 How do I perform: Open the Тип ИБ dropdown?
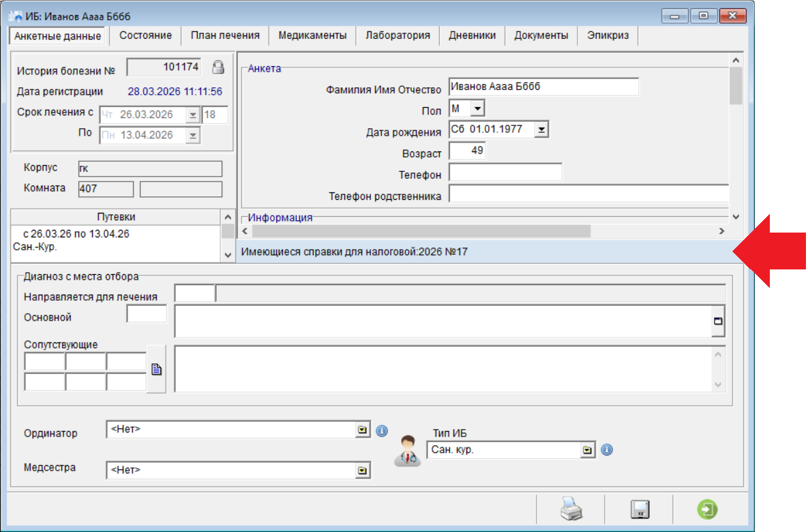click(x=587, y=450)
